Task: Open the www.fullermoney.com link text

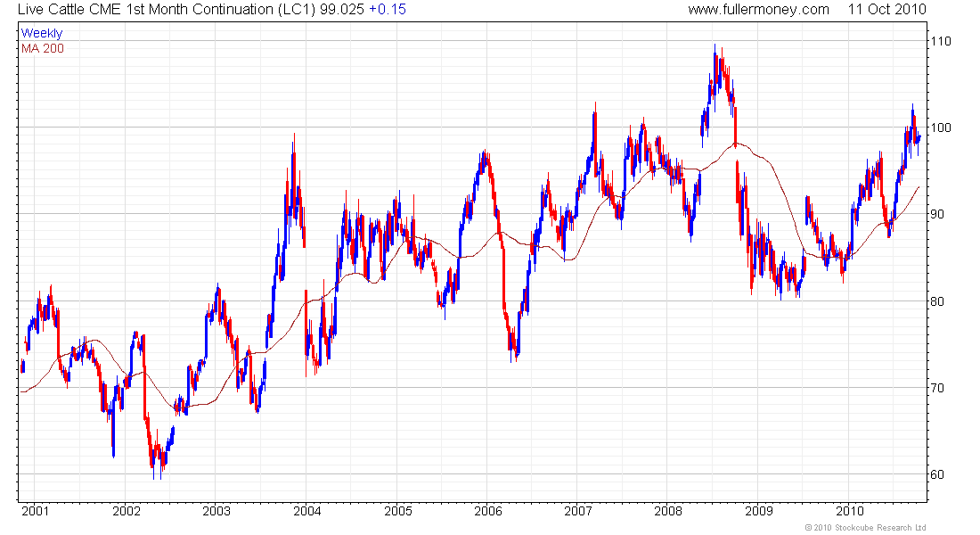Action: click(x=758, y=10)
